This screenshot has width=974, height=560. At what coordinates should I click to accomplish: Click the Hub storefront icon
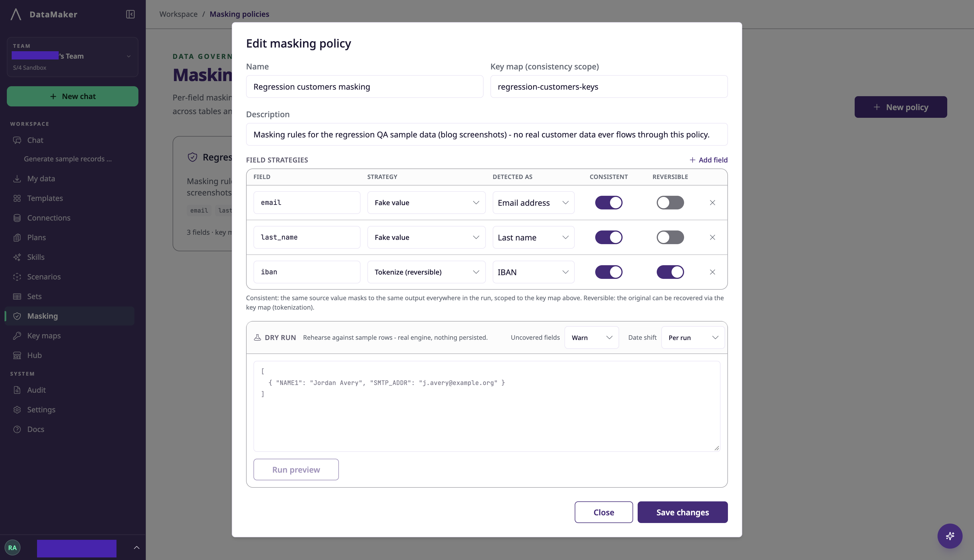17,355
